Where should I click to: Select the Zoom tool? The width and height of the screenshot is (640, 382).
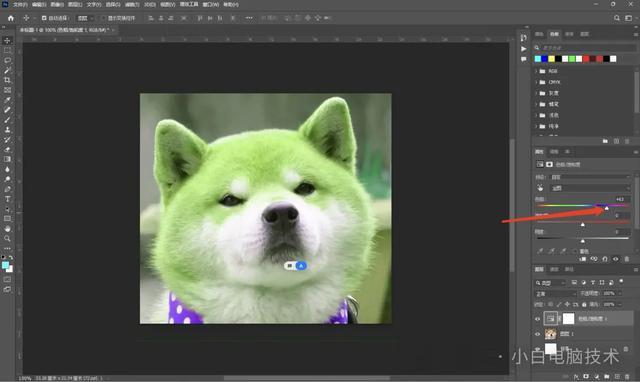pyautogui.click(x=7, y=238)
